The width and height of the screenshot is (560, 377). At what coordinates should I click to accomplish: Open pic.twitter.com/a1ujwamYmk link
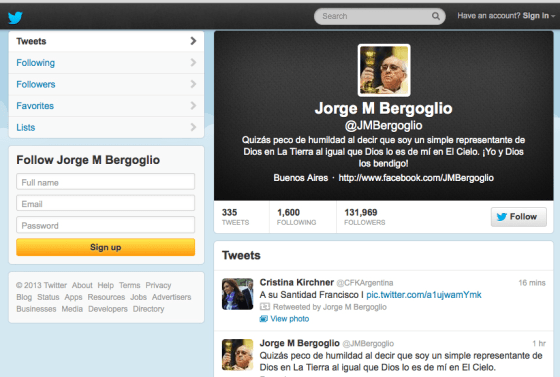coord(424,295)
